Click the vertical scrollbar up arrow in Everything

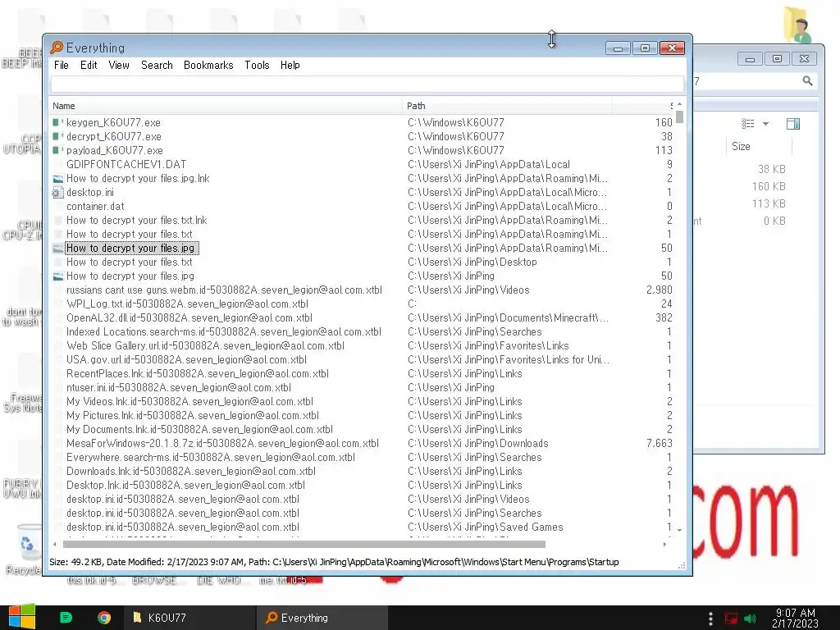679,104
